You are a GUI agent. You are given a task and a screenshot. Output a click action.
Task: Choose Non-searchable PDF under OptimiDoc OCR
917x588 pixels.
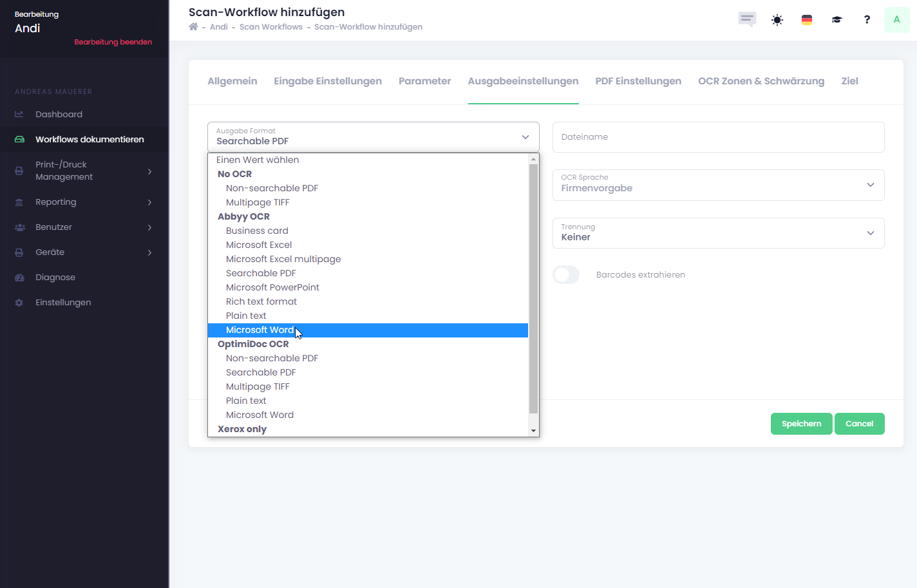tap(368, 358)
